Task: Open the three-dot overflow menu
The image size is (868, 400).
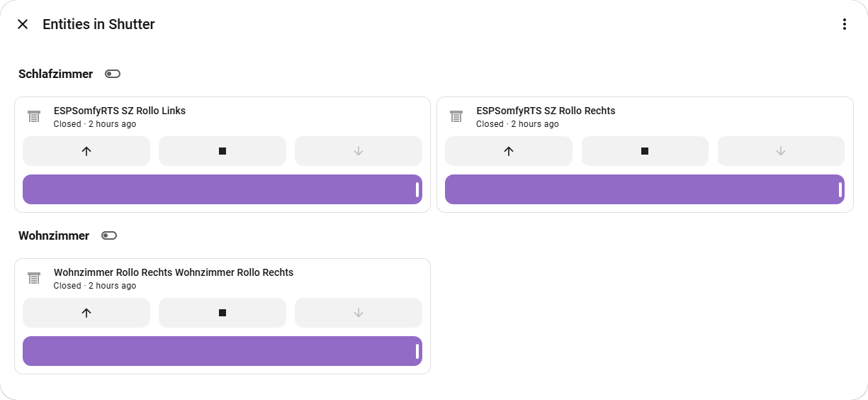Action: [844, 24]
